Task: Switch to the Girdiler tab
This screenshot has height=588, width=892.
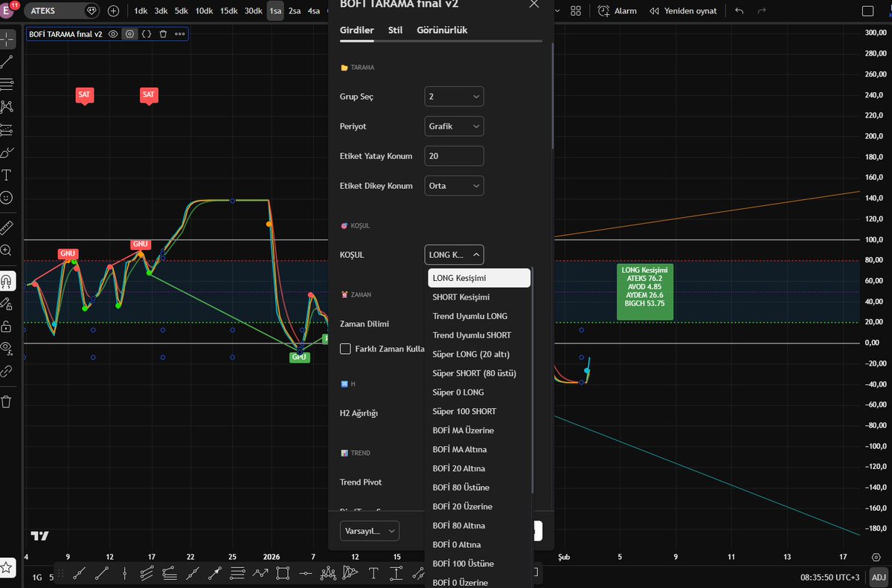Action: tap(356, 30)
